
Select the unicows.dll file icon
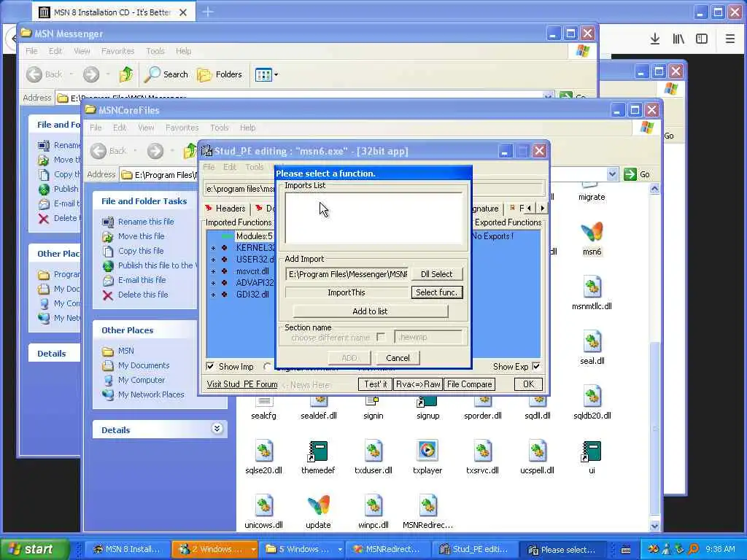pos(263,506)
